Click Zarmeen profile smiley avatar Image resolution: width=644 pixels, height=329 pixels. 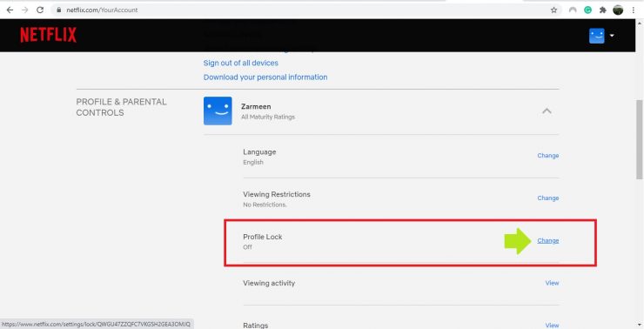click(218, 111)
